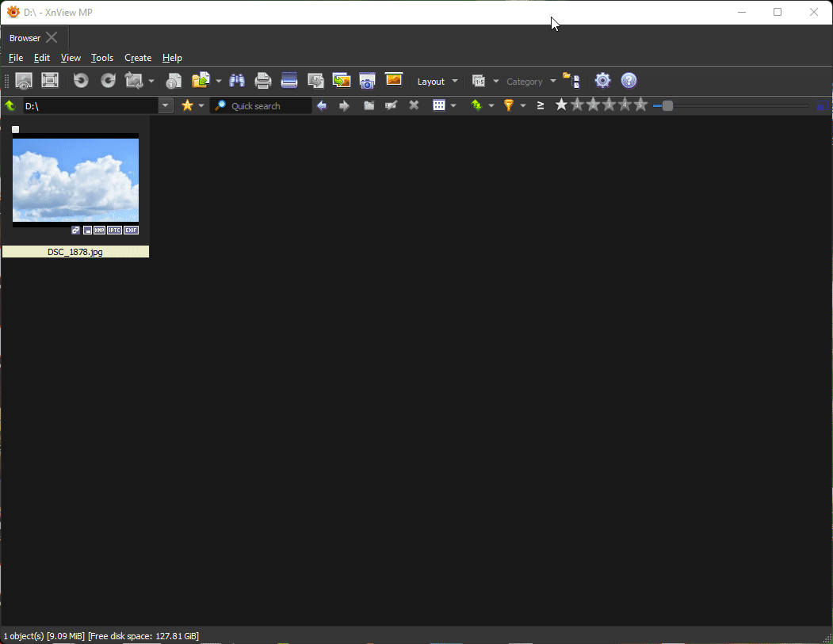Viewport: 833px width, 644px height.
Task: Toggle the greater-or-equal rating filter symbol
Action: pos(541,105)
